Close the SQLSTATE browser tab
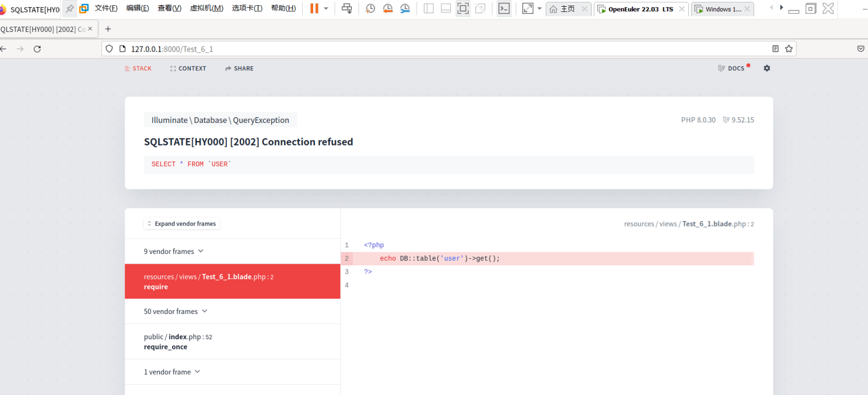 (90, 29)
